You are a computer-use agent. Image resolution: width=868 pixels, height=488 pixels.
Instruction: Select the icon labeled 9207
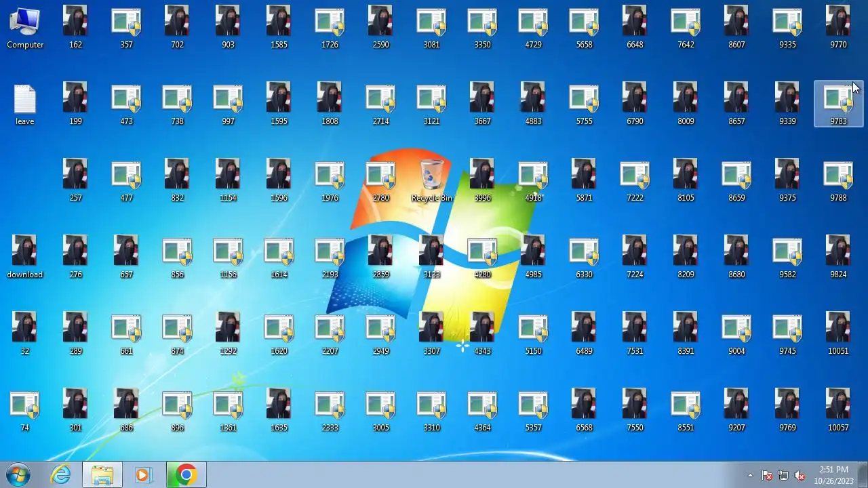tap(736, 411)
